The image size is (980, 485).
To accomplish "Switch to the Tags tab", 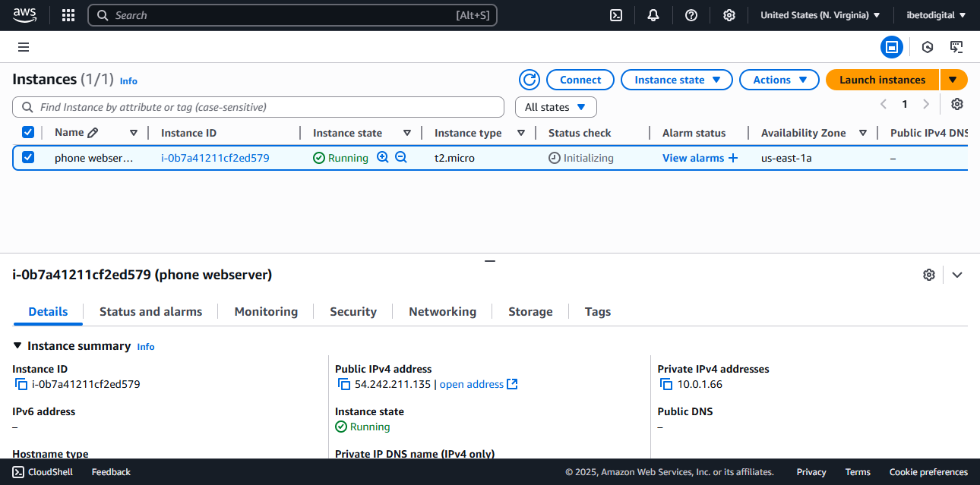I will tap(598, 311).
